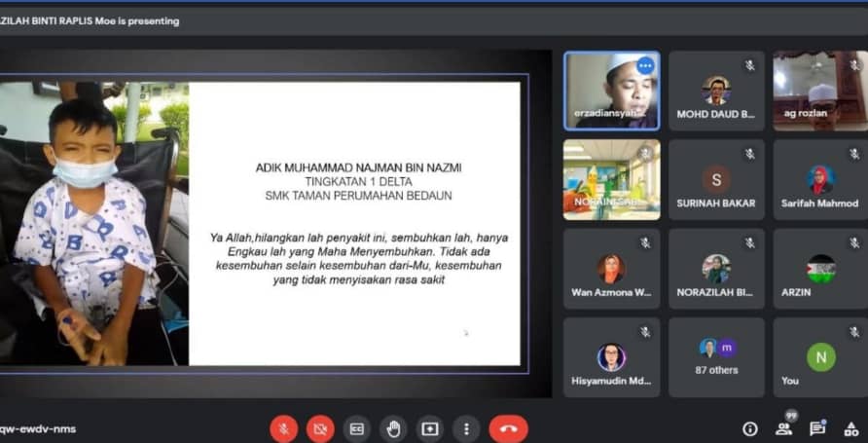Select the SURINAH BAKAR tile
Image resolution: width=868 pixels, height=443 pixels.
[x=716, y=179]
